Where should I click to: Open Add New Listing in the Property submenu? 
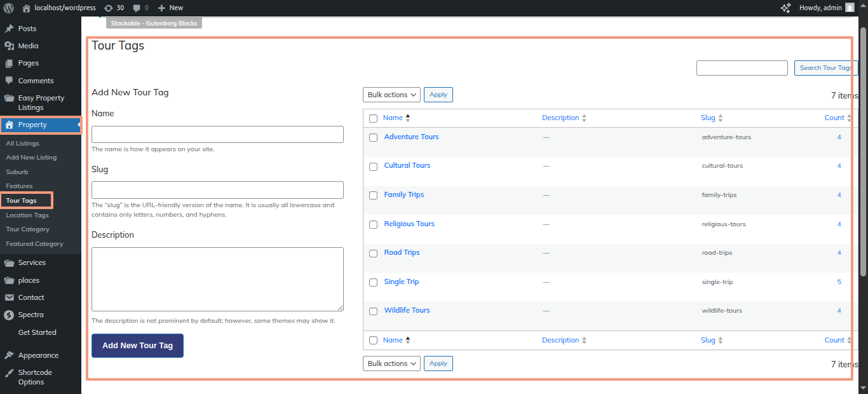31,158
